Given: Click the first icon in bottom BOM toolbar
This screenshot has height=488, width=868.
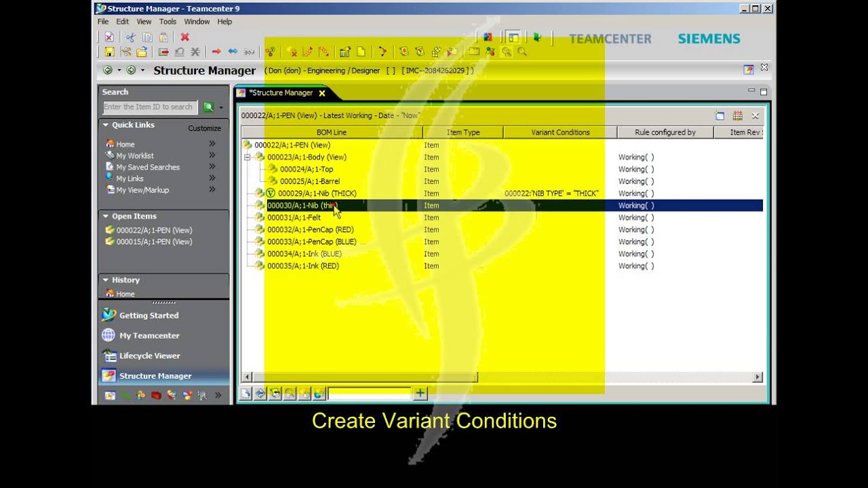Looking at the screenshot, I should 246,393.
